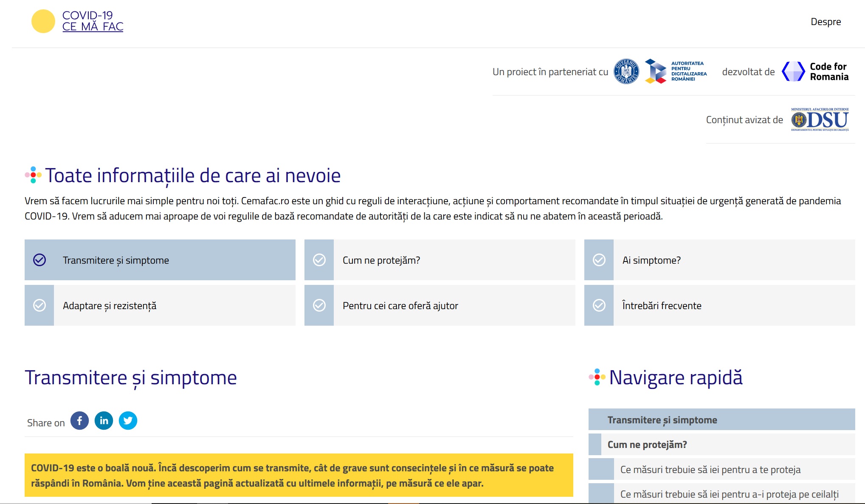Open Transmitere și simptome in Navigare rapidă
This screenshot has width=865, height=504.
pyautogui.click(x=722, y=420)
